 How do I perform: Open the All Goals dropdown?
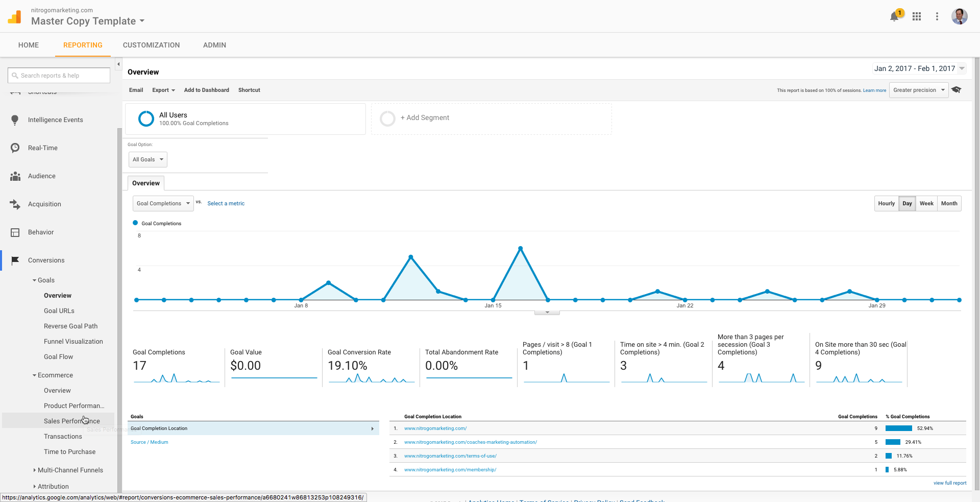[148, 159]
